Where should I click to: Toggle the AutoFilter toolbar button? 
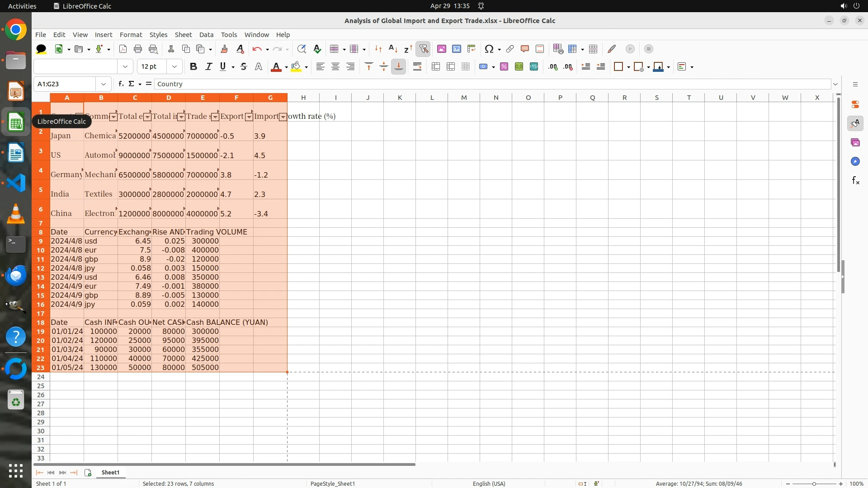[424, 49]
